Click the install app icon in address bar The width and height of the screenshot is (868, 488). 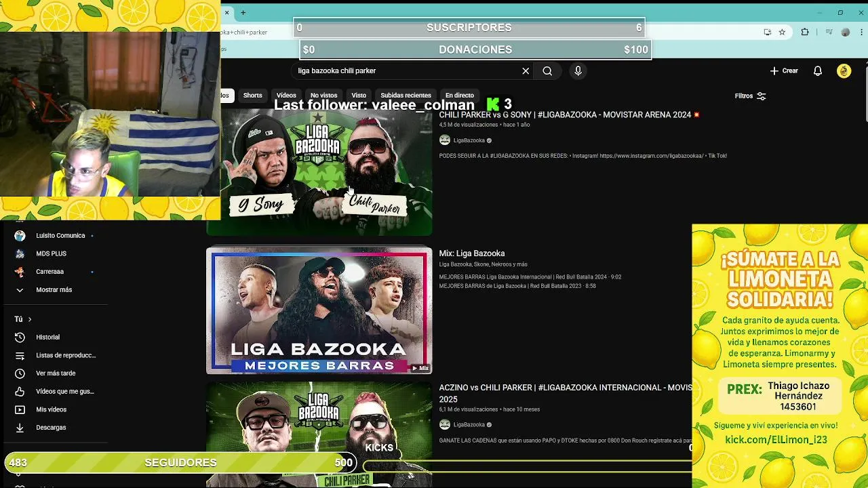pyautogui.click(x=768, y=32)
